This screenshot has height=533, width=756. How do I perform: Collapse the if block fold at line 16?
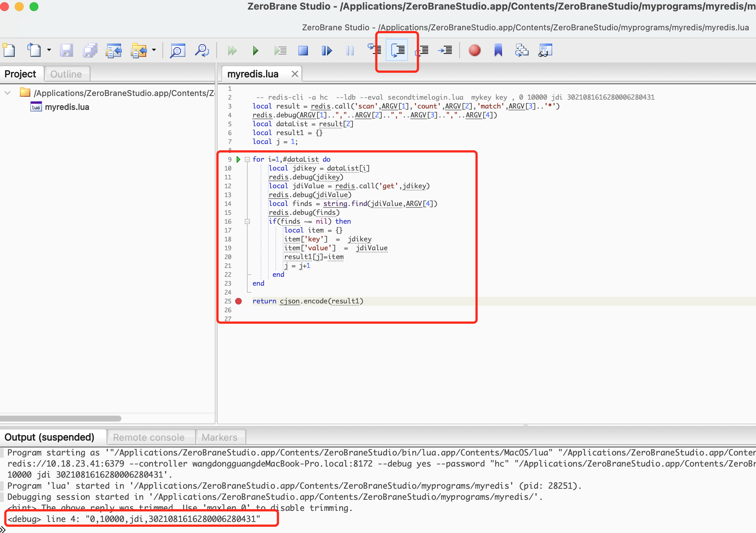coord(247,221)
